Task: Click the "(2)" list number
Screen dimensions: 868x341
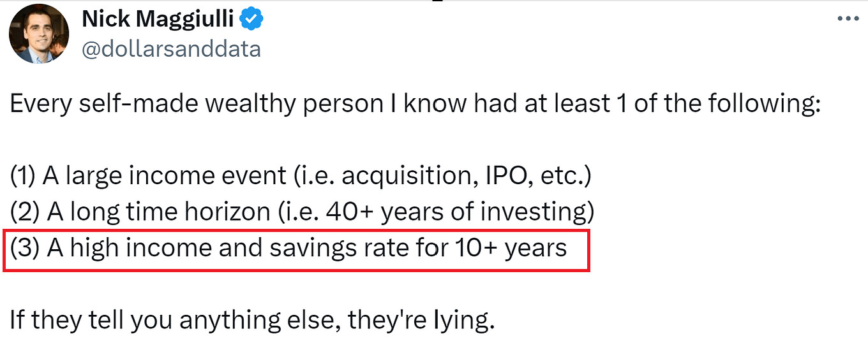Action: pos(23,212)
